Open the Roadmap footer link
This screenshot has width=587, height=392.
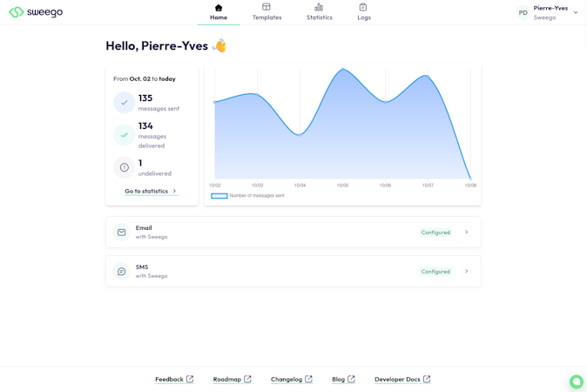(232, 379)
